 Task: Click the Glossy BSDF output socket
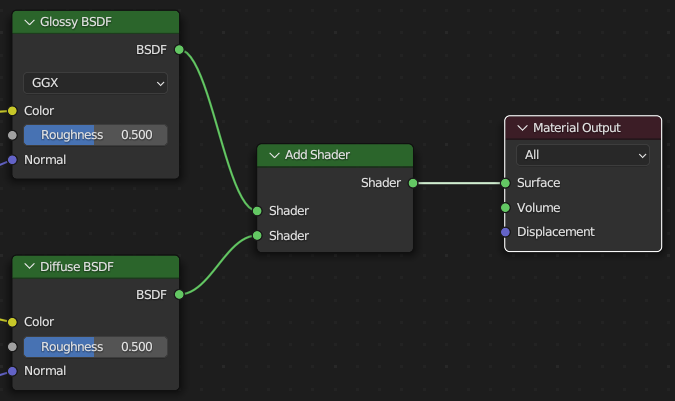(179, 49)
